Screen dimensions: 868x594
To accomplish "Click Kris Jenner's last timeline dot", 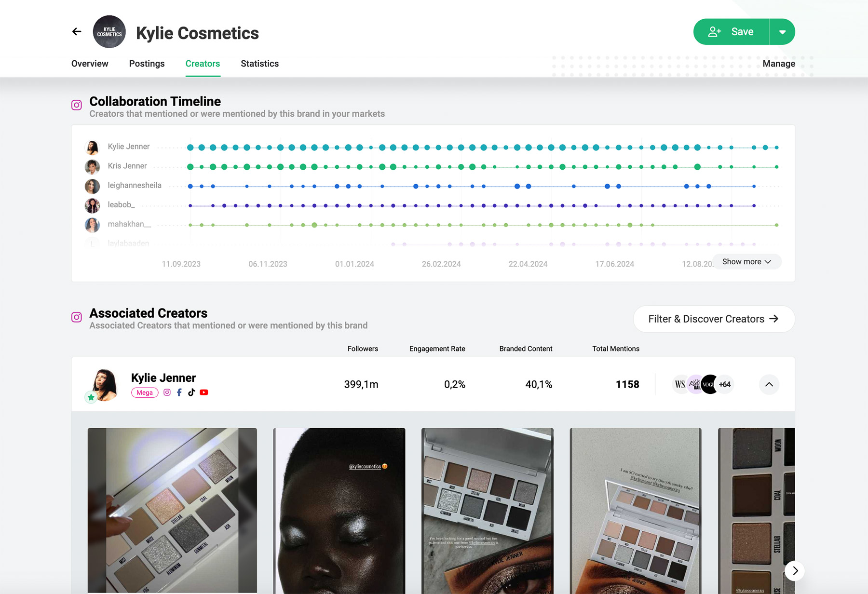I will [777, 167].
